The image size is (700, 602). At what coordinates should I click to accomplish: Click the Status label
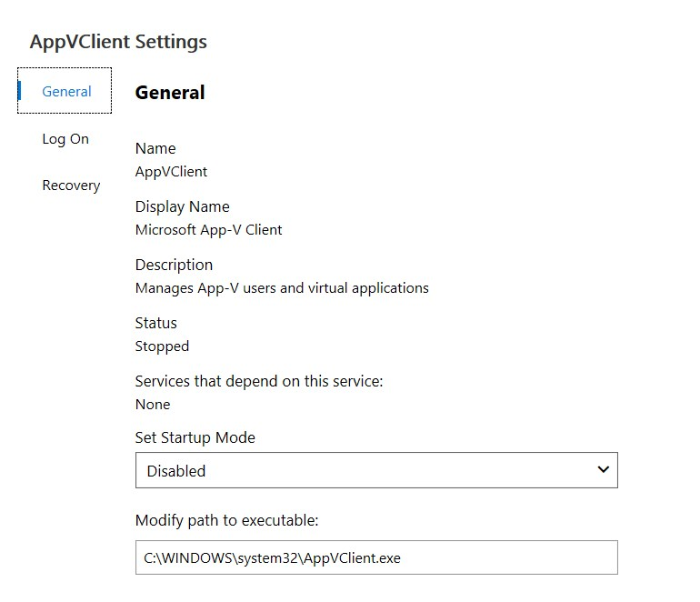155,323
